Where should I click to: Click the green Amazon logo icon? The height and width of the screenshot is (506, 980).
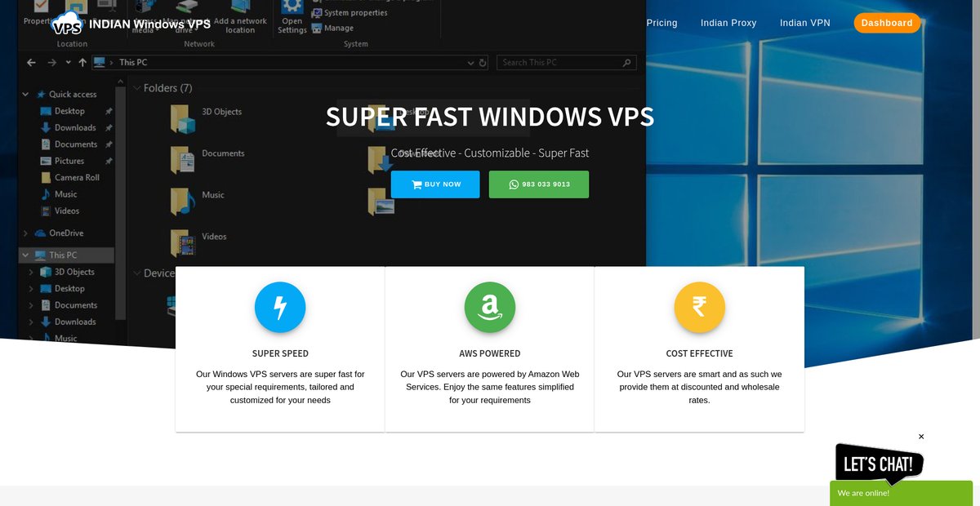[x=490, y=308]
